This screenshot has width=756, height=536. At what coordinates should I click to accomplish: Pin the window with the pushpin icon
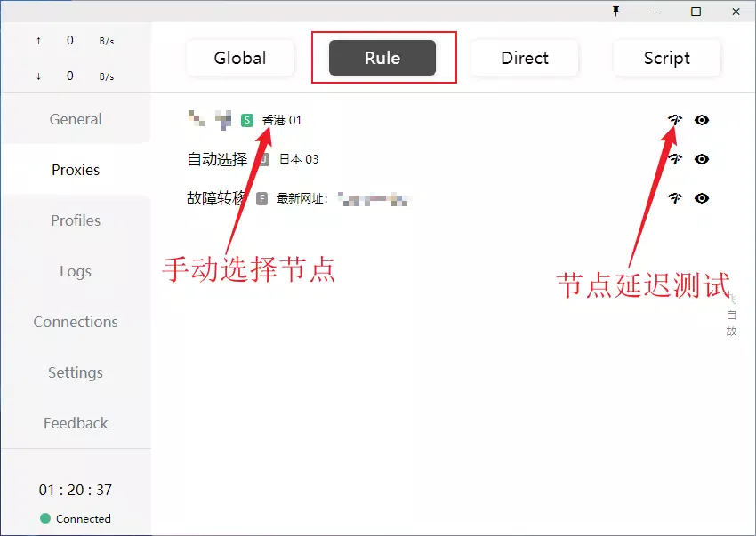click(x=615, y=12)
